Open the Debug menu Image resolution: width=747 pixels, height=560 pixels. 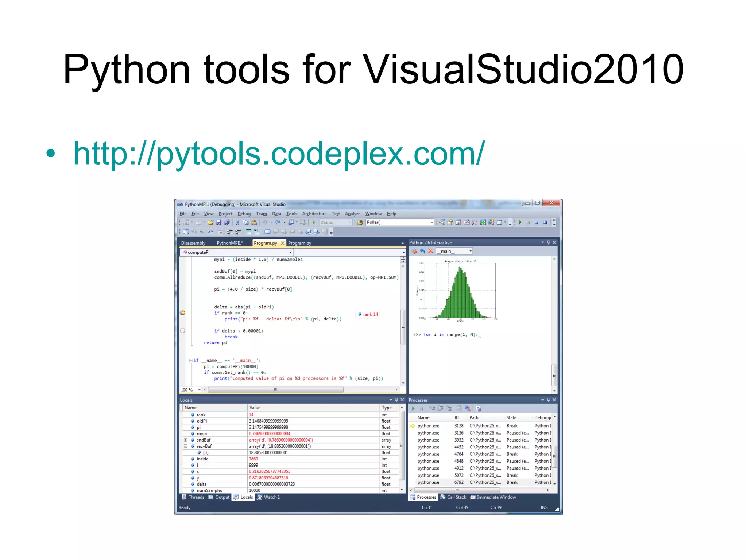[244, 214]
